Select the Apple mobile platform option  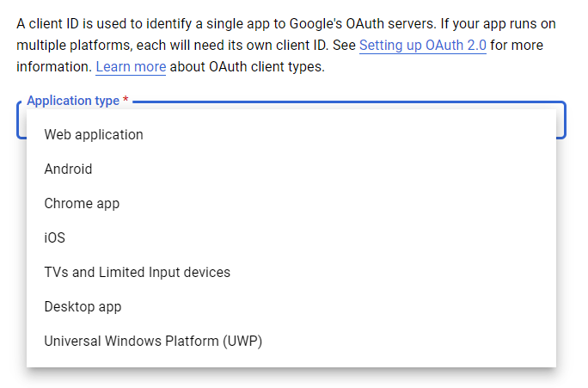[291, 238]
